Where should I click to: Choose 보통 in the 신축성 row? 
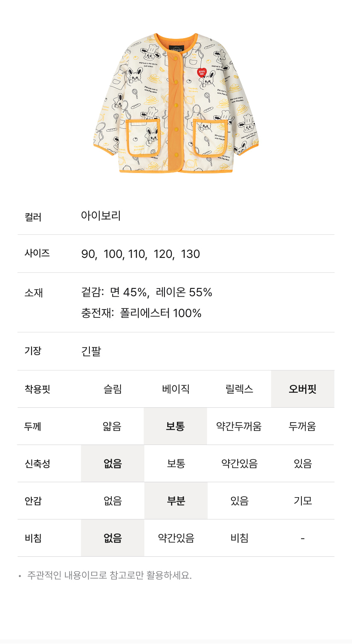coord(176,464)
